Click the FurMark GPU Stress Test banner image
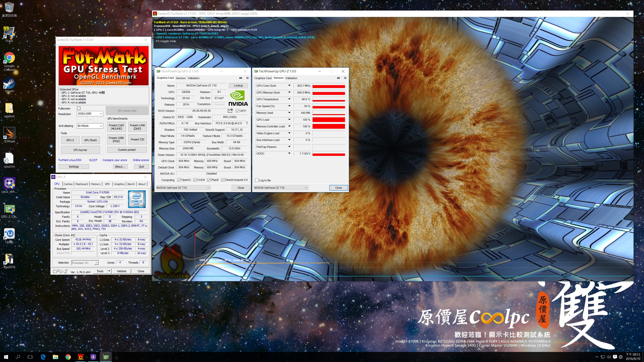This screenshot has width=644, height=362. click(x=103, y=66)
